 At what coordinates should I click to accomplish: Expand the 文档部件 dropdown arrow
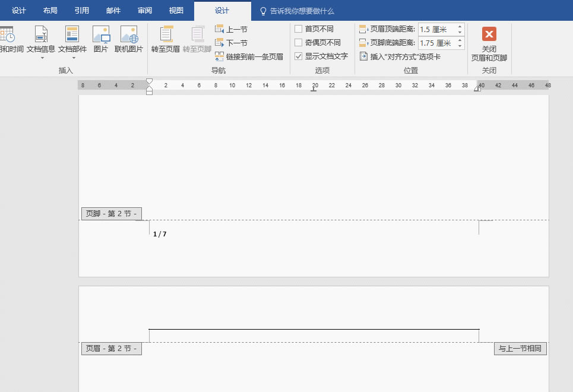pyautogui.click(x=74, y=58)
